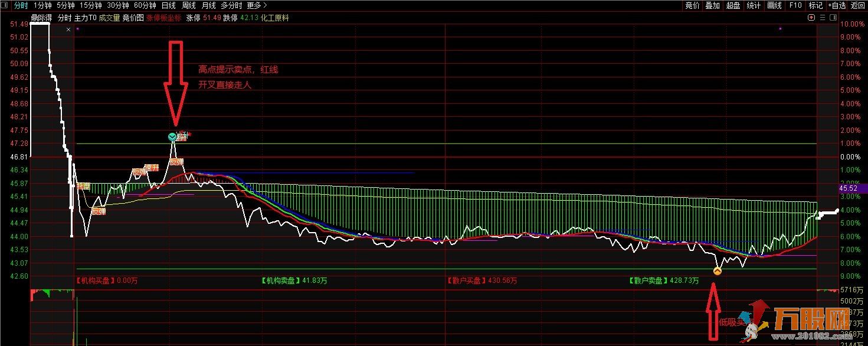Viewport: 868px width, 346px height.
Task: Switch to the 60分钟 period
Action: click(145, 5)
